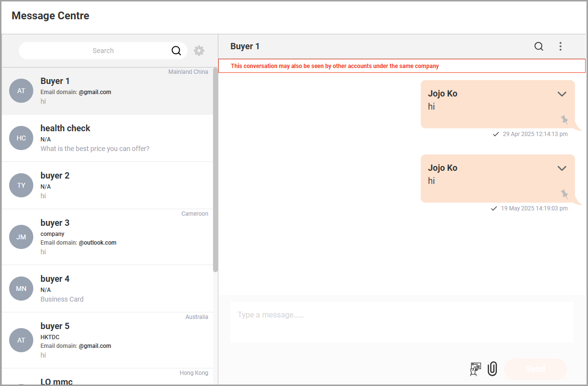Send a business card using the card icon
The width and height of the screenshot is (588, 386).
coord(476,369)
